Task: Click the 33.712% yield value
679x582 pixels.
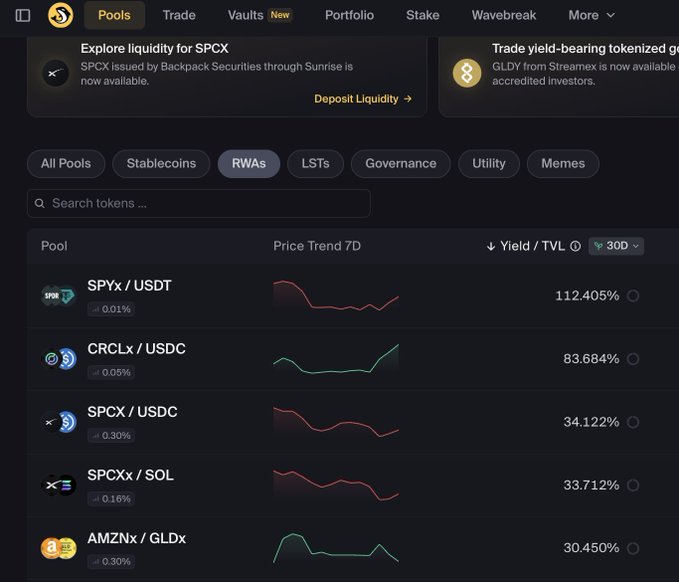Action: (x=591, y=485)
